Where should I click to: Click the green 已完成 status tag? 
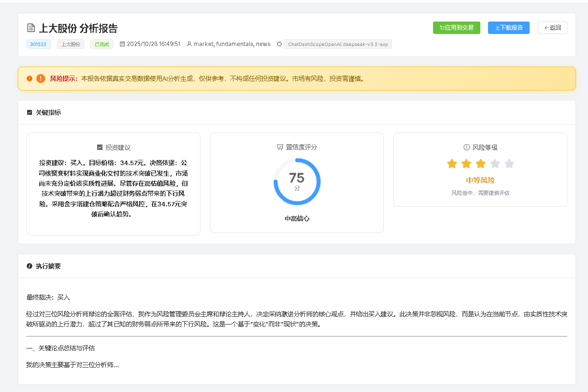[x=101, y=44]
